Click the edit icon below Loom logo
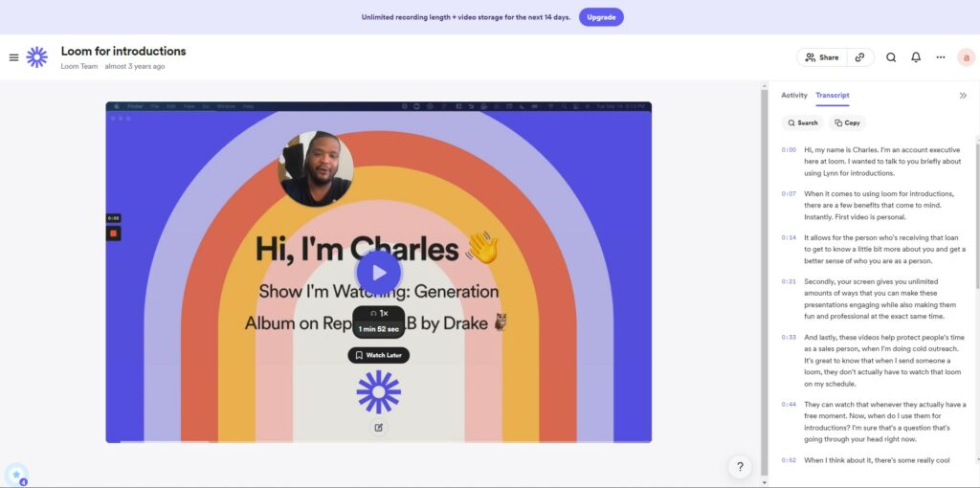 point(378,428)
